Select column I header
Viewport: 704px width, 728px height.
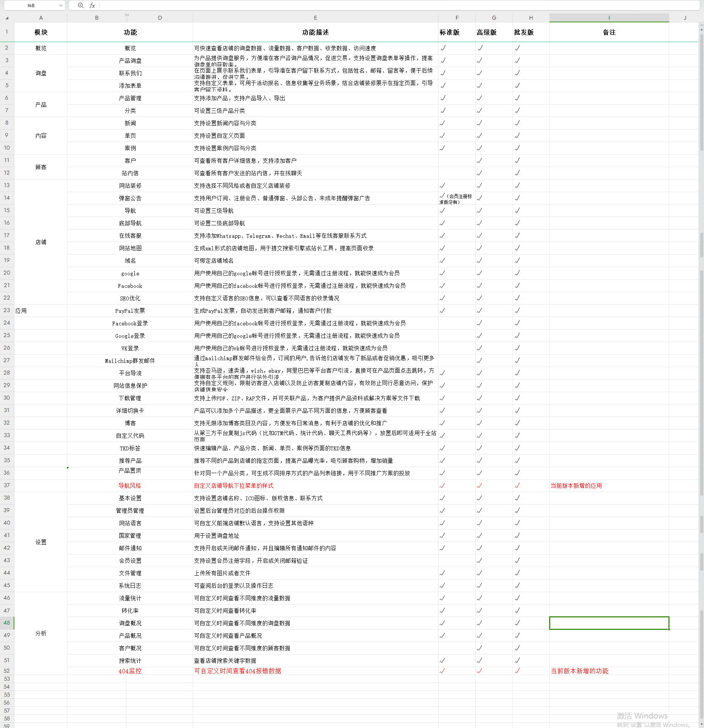pyautogui.click(x=609, y=18)
